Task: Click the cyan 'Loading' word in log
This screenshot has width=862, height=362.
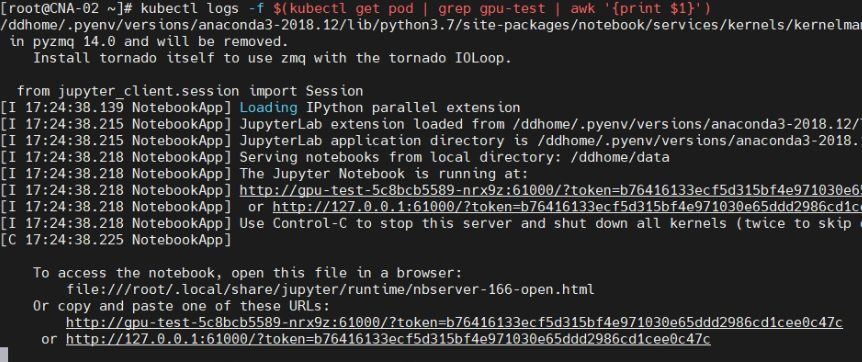Action: pos(268,108)
